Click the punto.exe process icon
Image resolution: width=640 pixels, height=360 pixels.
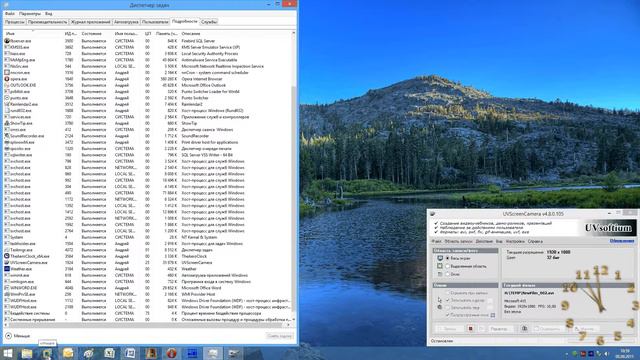[x=7, y=98]
